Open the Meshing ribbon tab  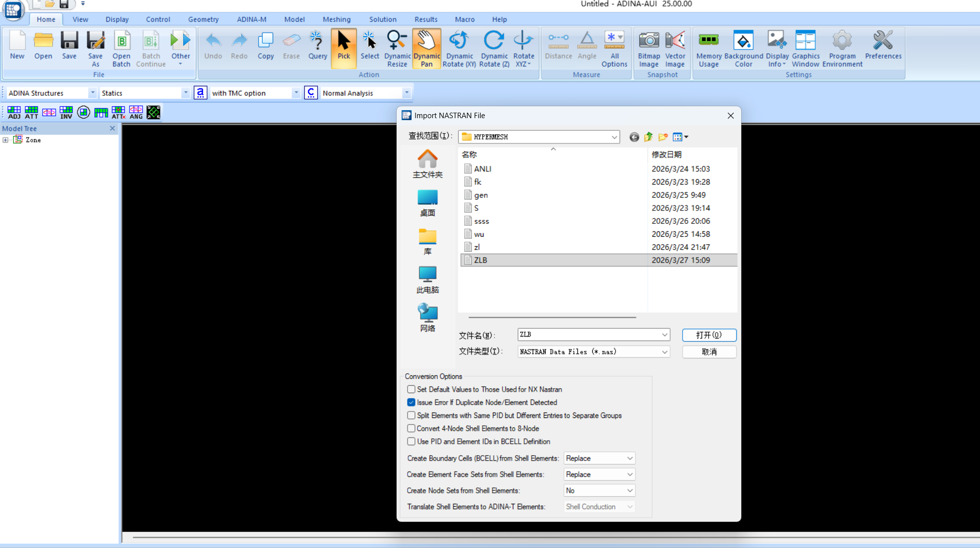[336, 19]
